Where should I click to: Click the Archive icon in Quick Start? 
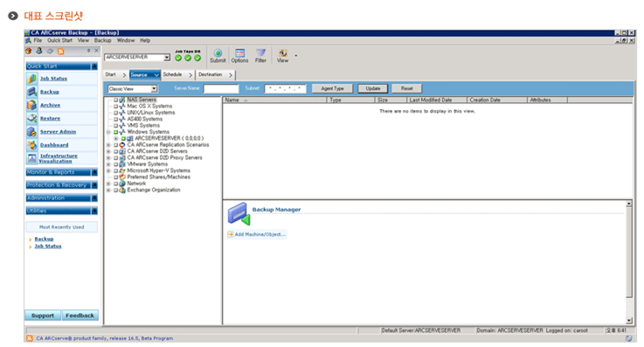[32, 105]
